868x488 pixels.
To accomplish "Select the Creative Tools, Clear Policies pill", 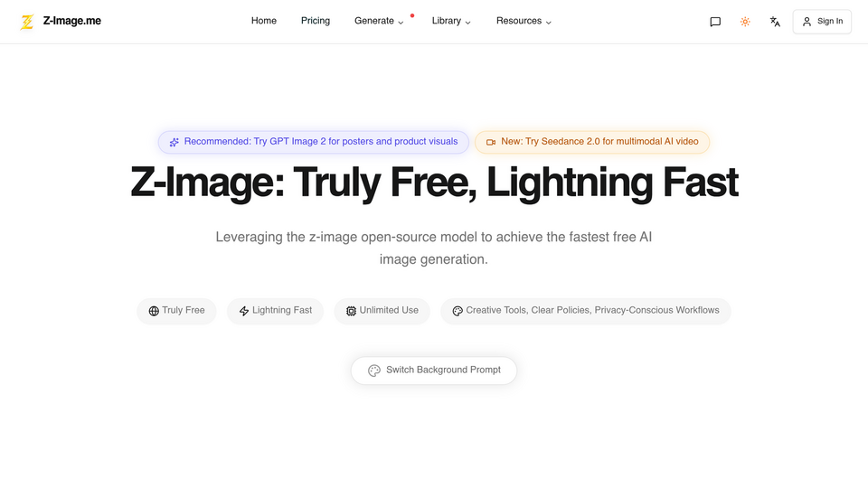I will [x=586, y=311].
